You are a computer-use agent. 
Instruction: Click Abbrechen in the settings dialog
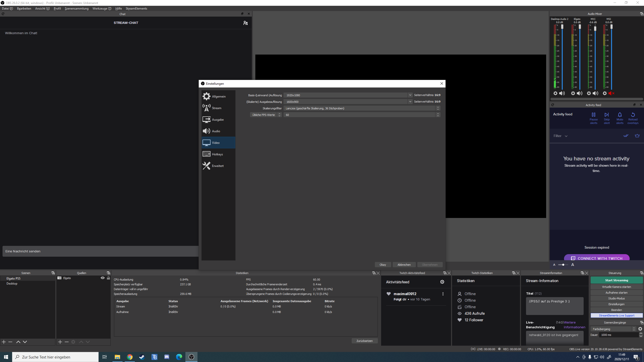(404, 265)
